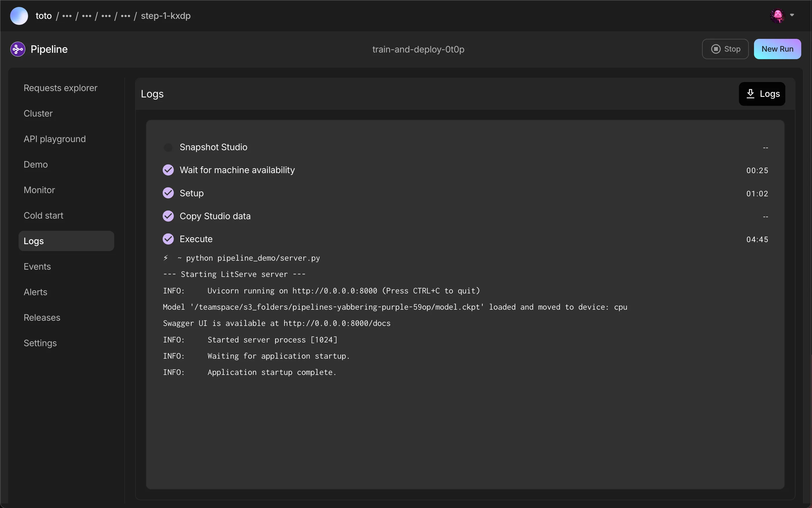Click the 00:25 duration value

click(x=757, y=170)
